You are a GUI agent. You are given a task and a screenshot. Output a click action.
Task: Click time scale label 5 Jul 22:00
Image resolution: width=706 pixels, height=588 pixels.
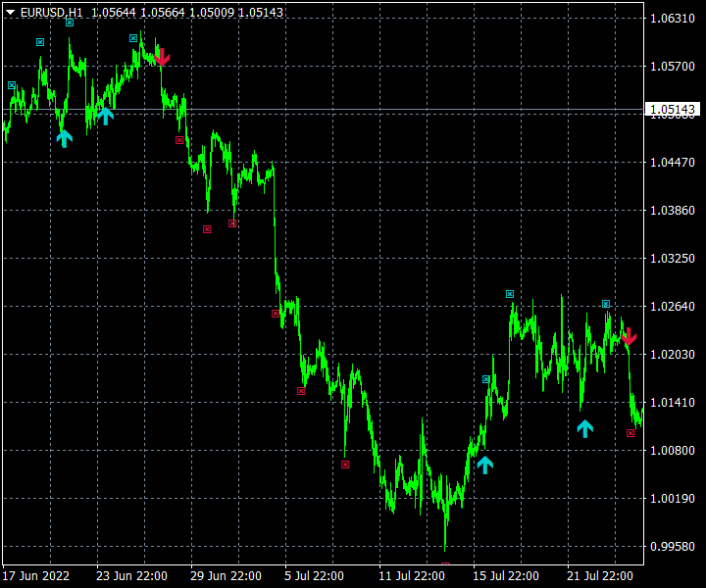pyautogui.click(x=315, y=576)
